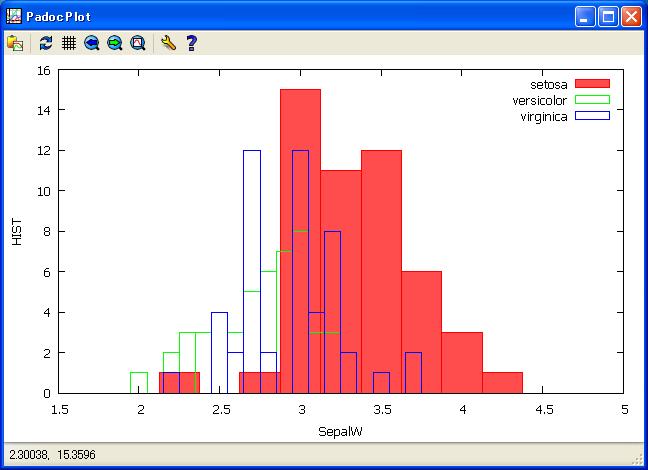Image resolution: width=648 pixels, height=470 pixels.
Task: Apply the next zoom level
Action: pyautogui.click(x=115, y=43)
